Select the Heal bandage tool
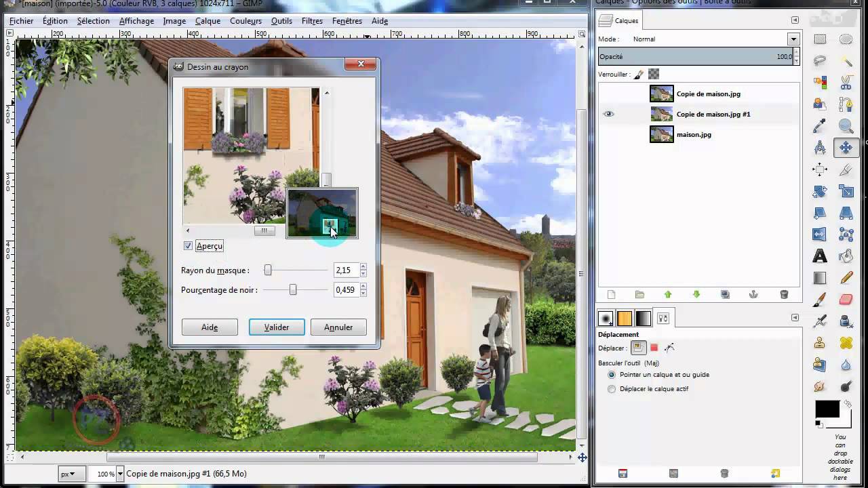The width and height of the screenshot is (868, 488). tap(846, 343)
